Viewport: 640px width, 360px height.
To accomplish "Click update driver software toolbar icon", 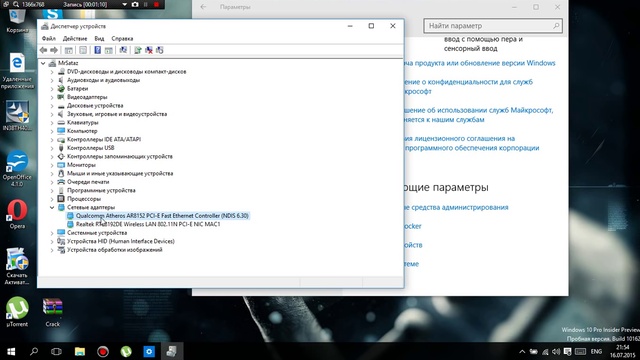I will [x=138, y=50].
